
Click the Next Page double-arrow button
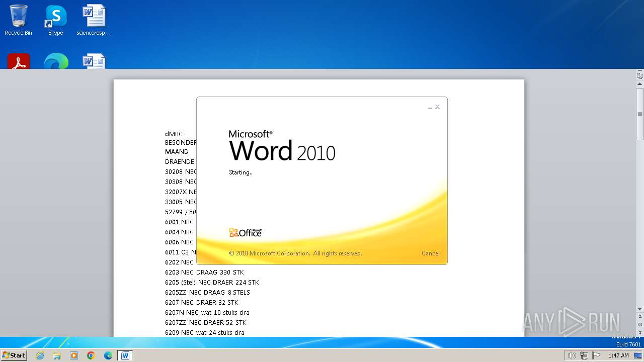(x=640, y=333)
